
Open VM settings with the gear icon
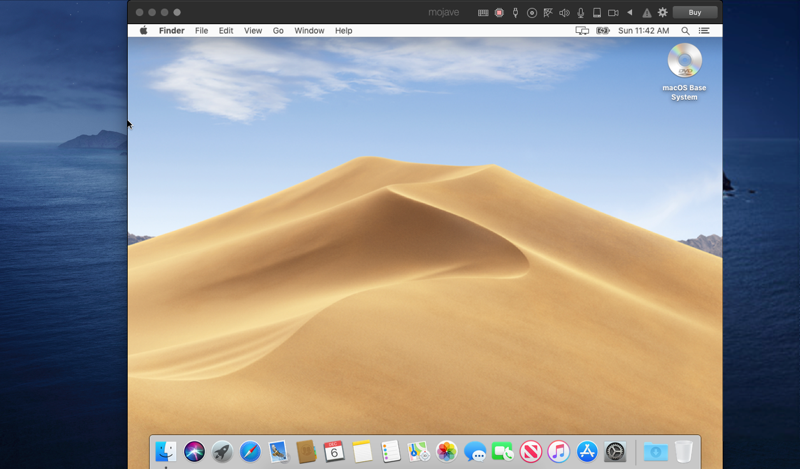662,12
